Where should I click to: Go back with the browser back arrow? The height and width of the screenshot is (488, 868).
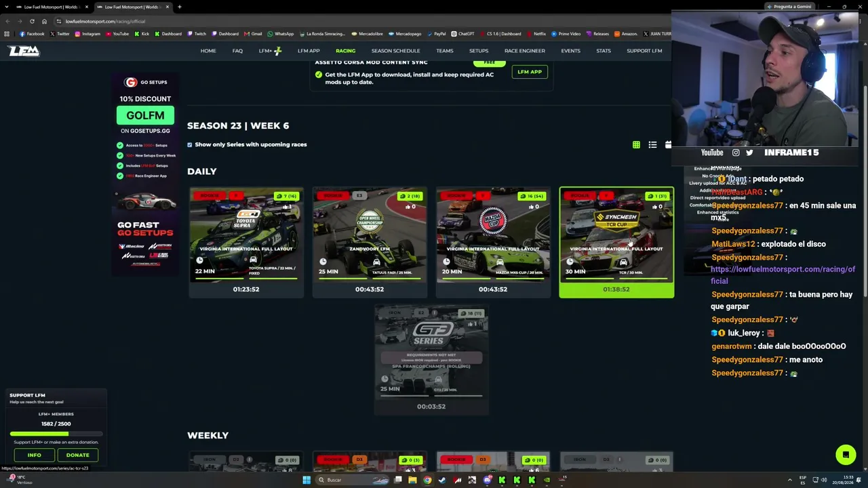(x=7, y=21)
